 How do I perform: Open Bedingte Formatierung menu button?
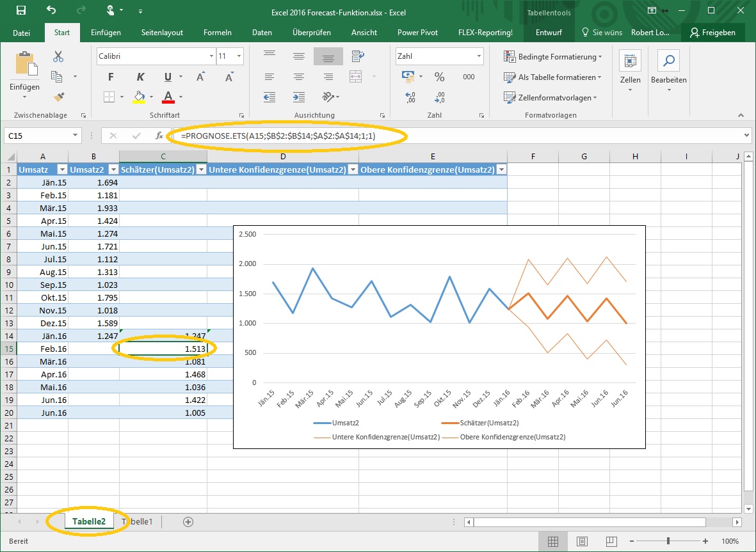553,57
